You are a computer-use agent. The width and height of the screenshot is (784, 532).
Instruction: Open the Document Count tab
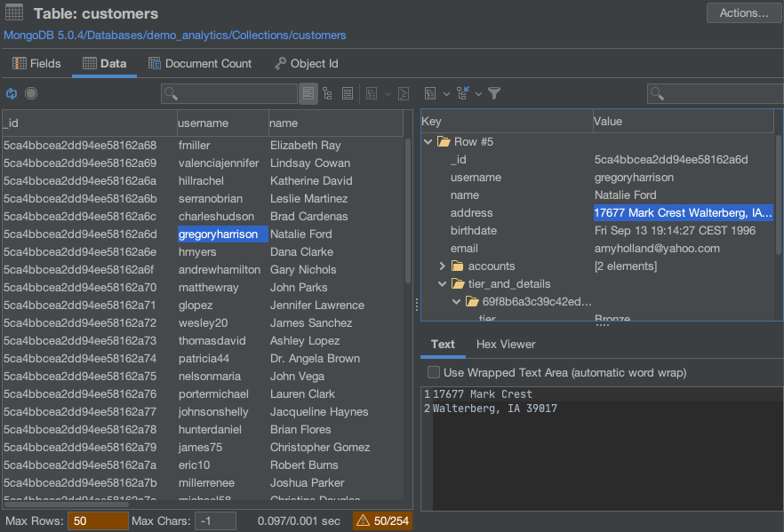point(200,64)
